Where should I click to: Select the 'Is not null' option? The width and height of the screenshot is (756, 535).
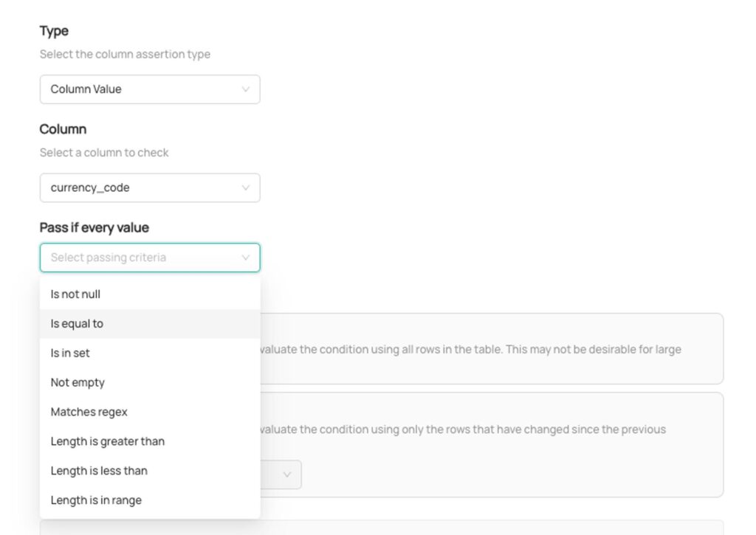click(x=75, y=294)
